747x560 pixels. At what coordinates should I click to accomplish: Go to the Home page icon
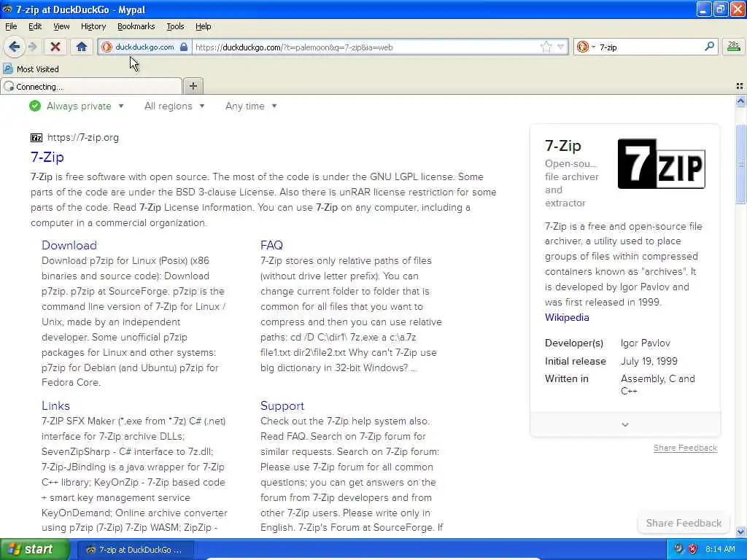(82, 47)
